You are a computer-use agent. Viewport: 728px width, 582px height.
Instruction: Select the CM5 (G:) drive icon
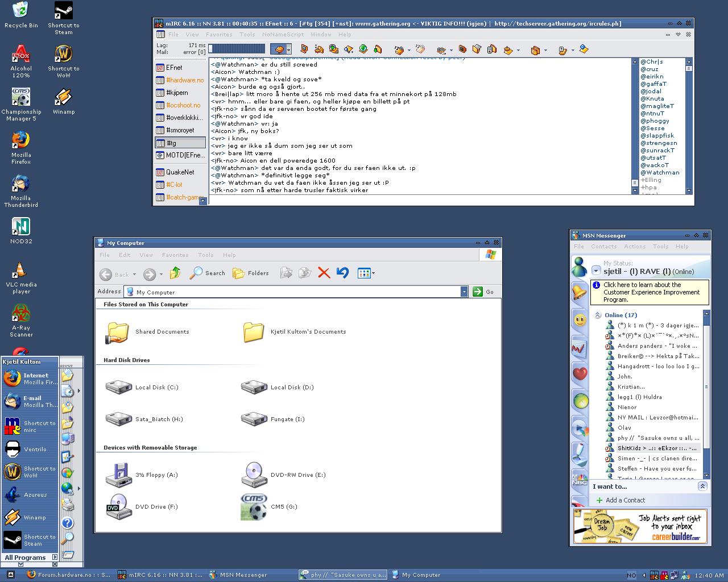pos(254,507)
